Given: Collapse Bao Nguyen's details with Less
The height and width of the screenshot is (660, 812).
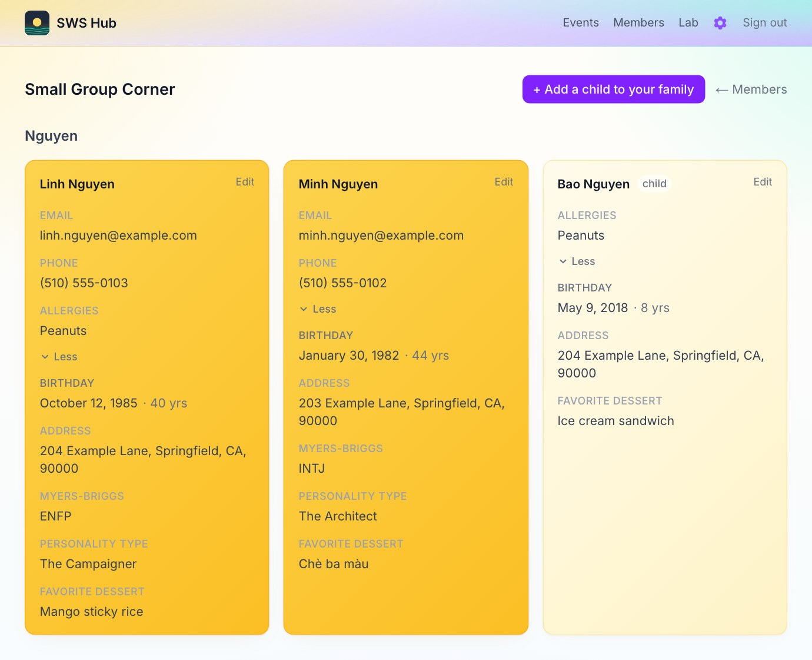Looking at the screenshot, I should coord(577,261).
